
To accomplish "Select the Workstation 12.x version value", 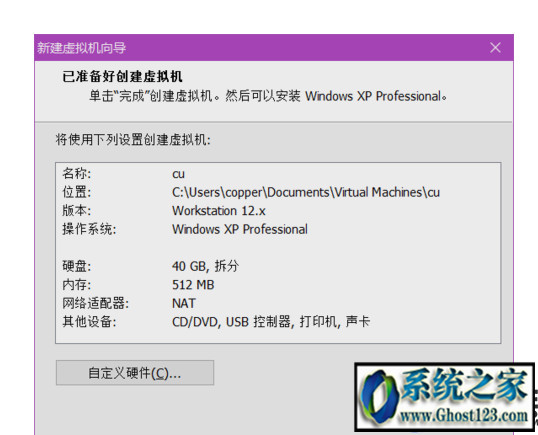I will tap(219, 211).
